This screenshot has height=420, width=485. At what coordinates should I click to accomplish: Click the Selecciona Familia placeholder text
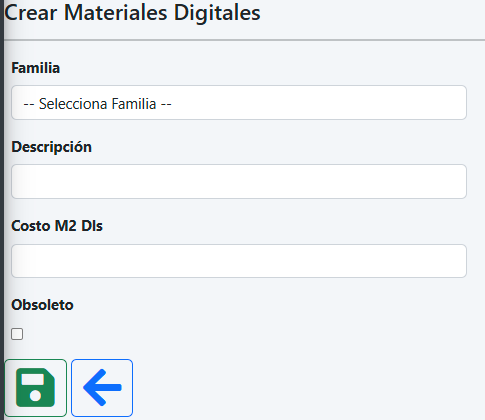(97, 104)
